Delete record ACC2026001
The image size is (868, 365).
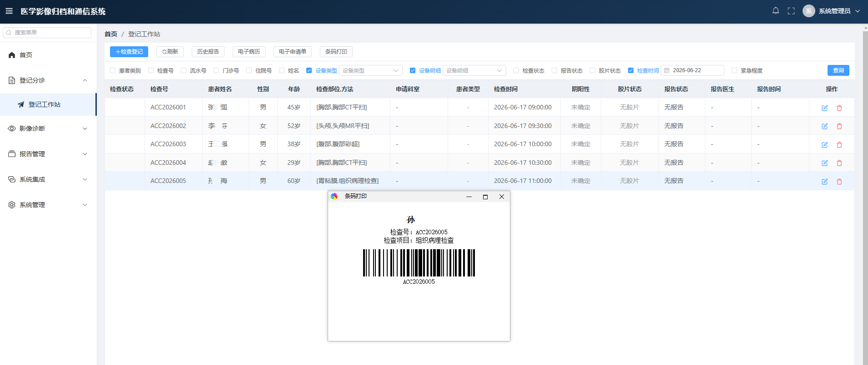point(839,108)
